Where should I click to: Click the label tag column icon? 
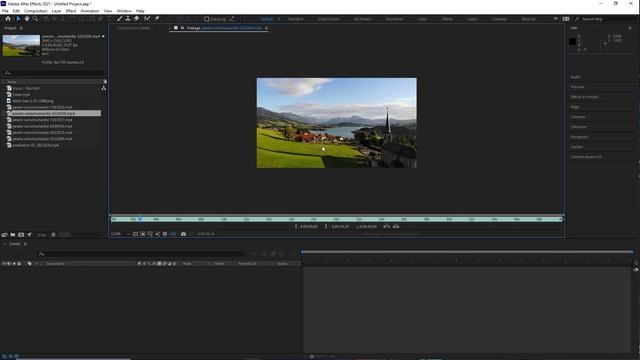(29, 264)
